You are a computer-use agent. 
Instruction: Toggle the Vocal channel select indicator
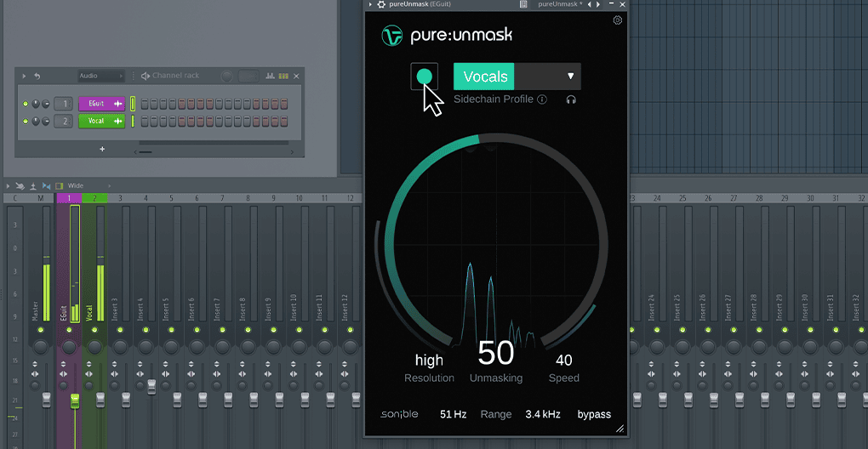133,121
